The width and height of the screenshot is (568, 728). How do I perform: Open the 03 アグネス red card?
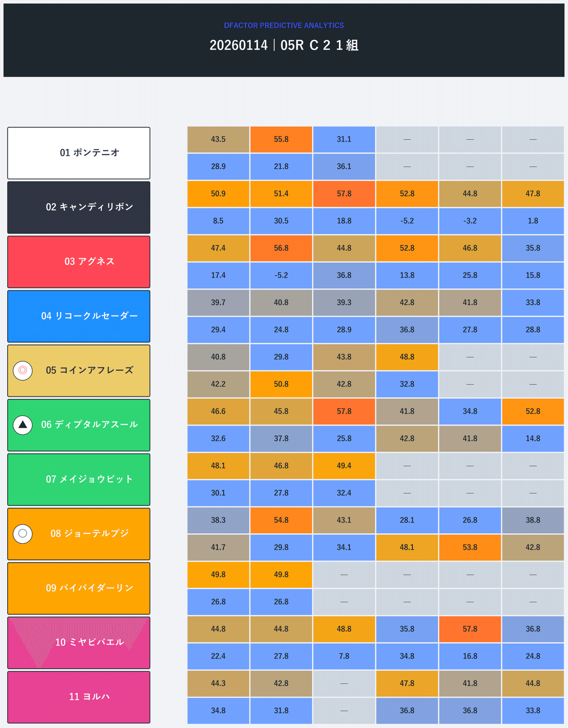coord(79,262)
